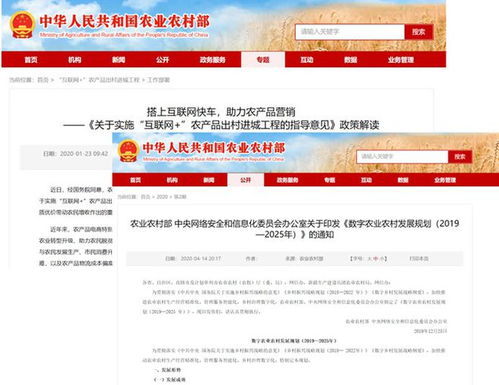Open 业务管理 in the back page navigation bar
499x385 pixels.
(401, 60)
